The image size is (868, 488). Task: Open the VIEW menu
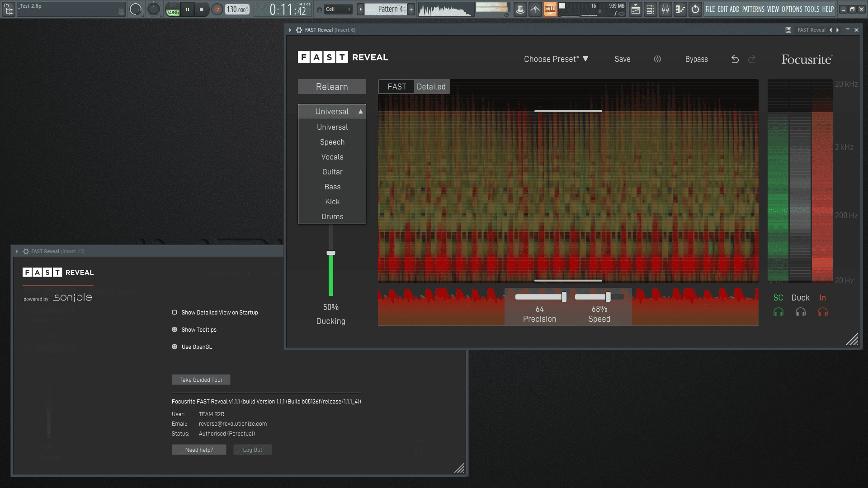[773, 9]
